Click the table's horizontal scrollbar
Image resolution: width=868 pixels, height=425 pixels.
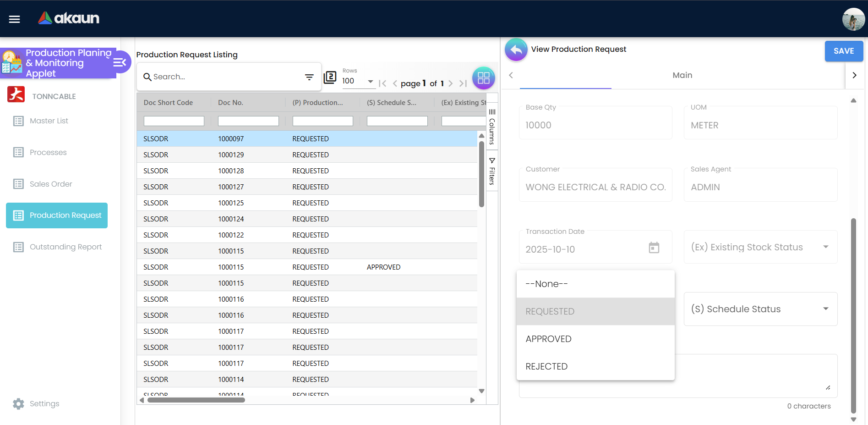coord(196,400)
